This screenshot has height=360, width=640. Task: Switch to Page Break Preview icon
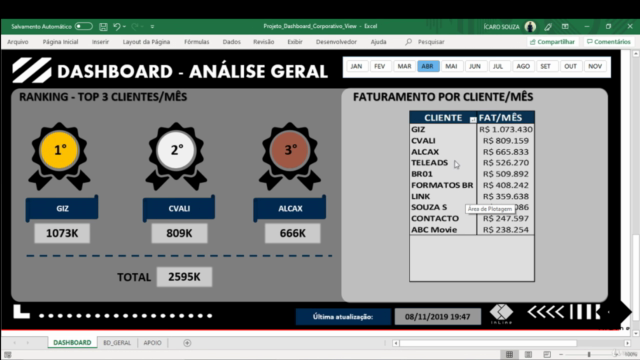547,354
